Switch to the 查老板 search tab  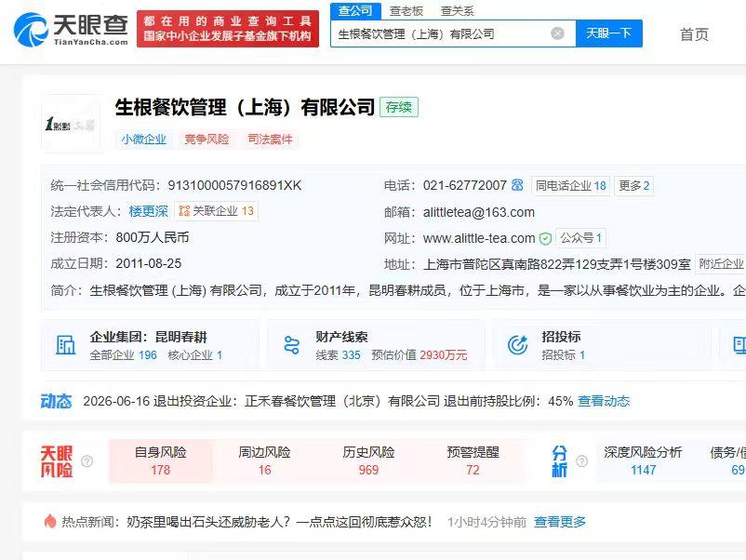click(x=406, y=11)
